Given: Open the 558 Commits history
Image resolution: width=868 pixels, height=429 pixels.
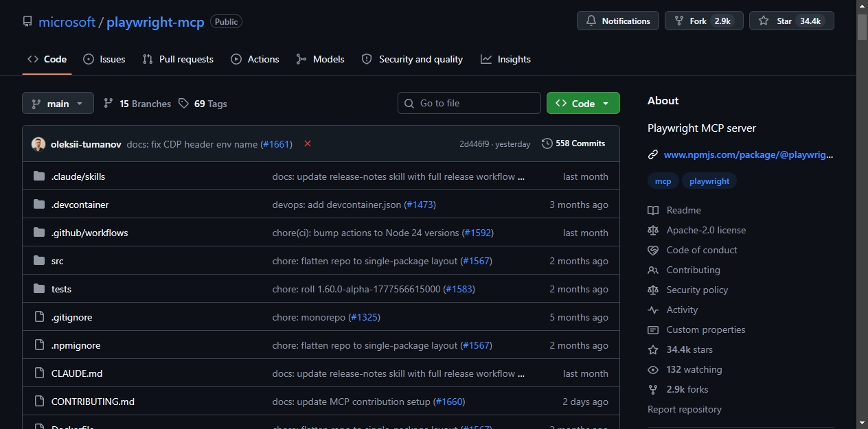Looking at the screenshot, I should click(573, 143).
